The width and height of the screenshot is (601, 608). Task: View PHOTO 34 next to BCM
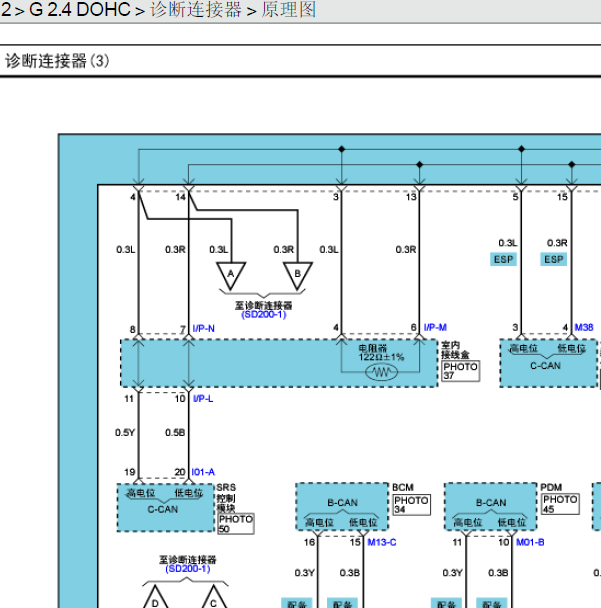pos(411,504)
